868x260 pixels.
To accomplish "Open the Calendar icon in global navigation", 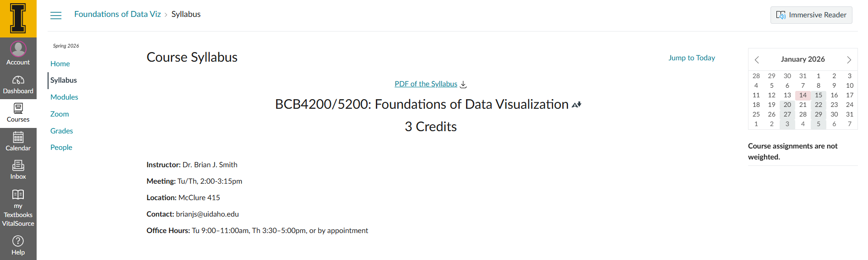I will click(18, 138).
